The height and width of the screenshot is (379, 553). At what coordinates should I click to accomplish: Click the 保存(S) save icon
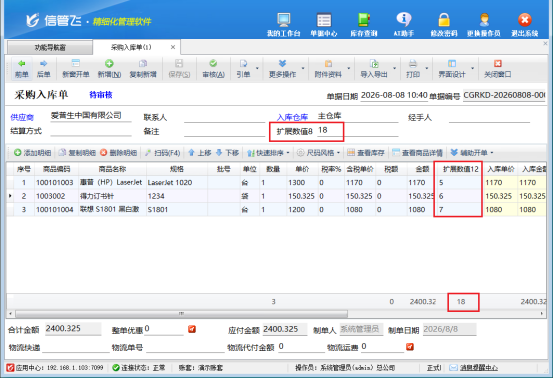click(x=179, y=68)
